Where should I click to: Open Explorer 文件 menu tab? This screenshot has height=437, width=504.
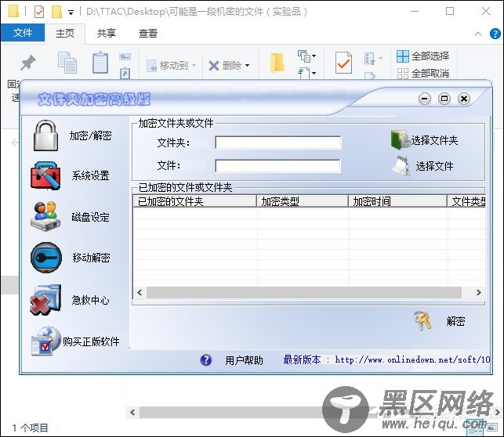tap(23, 32)
